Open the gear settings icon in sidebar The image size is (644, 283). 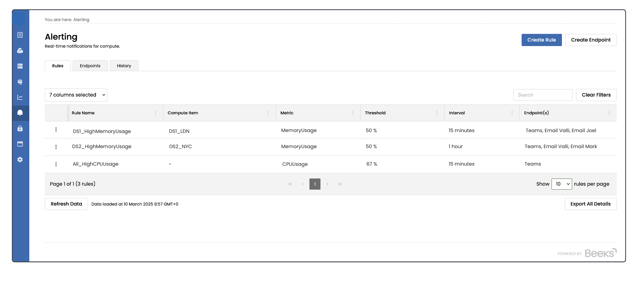click(x=20, y=160)
